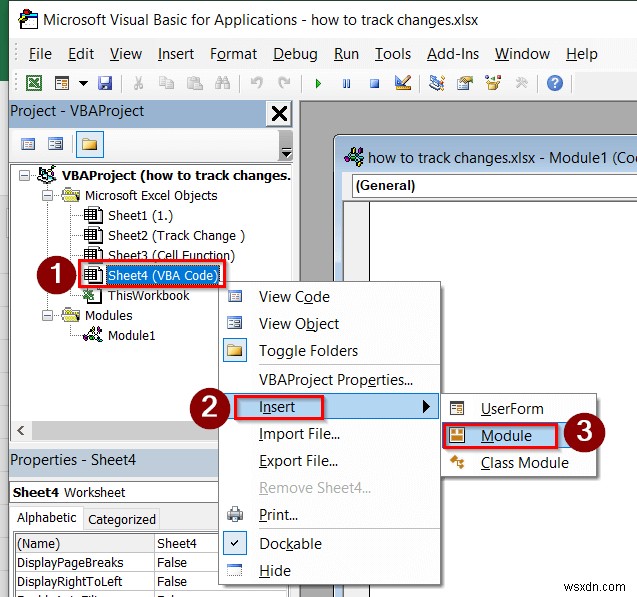The height and width of the screenshot is (597, 637).
Task: Open VBAProject Properties from context menu
Action: pos(329,380)
